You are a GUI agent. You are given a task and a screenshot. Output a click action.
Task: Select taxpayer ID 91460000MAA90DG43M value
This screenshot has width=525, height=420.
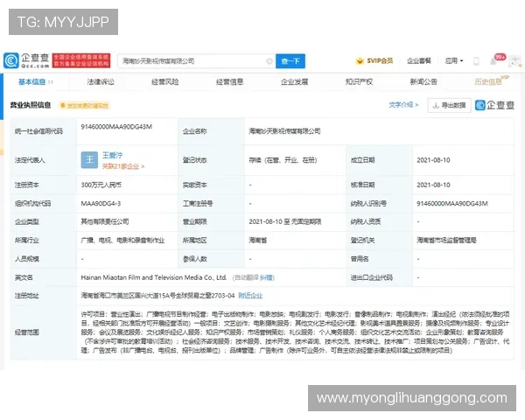tap(452, 204)
